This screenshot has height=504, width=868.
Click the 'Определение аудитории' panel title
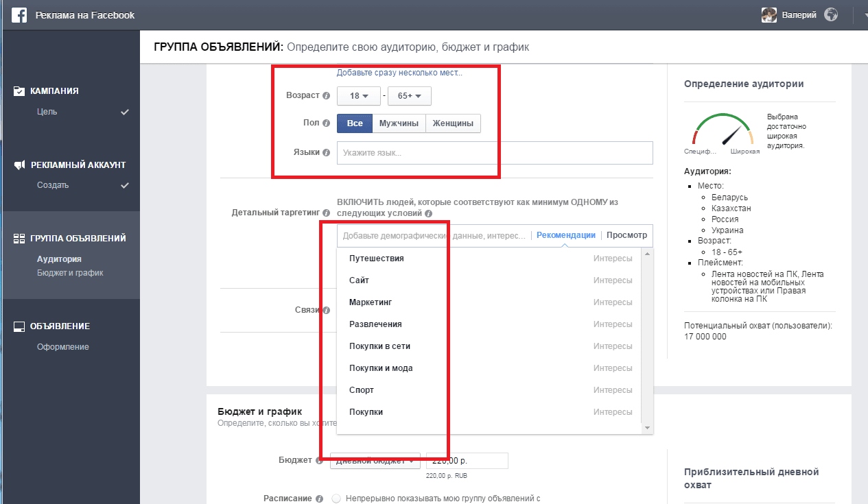pyautogui.click(x=744, y=84)
